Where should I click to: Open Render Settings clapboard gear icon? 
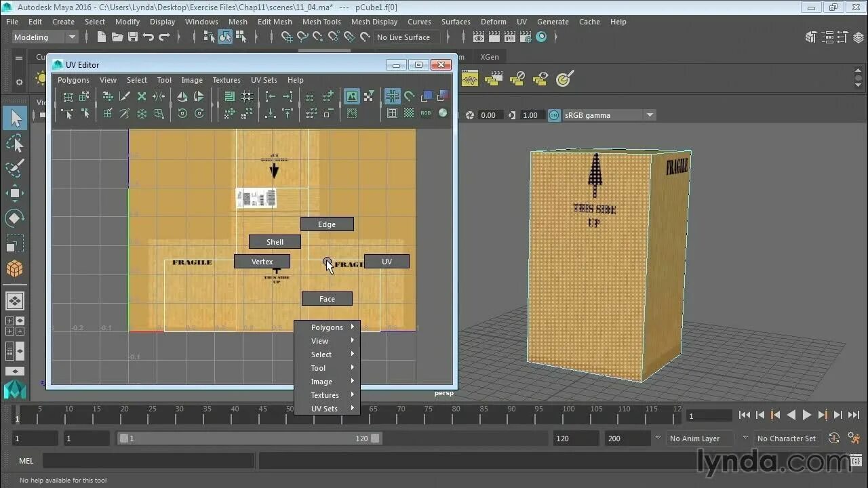click(526, 37)
